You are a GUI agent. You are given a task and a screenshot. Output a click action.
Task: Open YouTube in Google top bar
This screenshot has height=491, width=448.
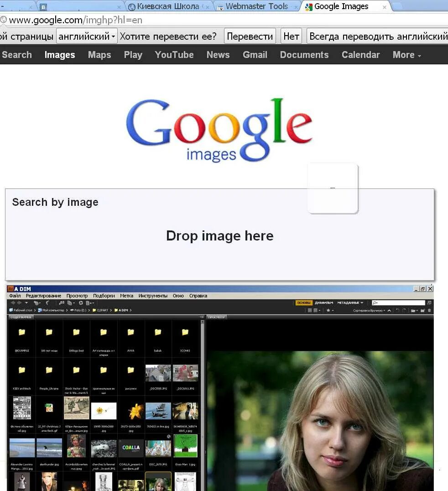174,55
